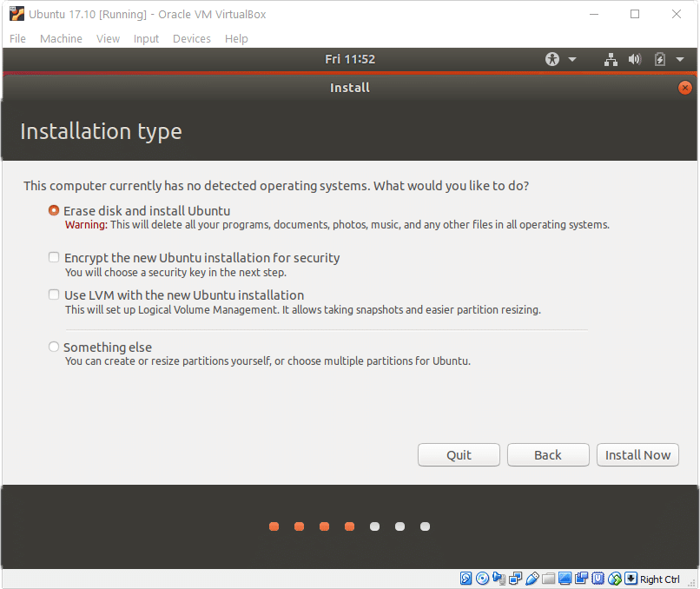Open the accessibility menu in the top panel
The height and width of the screenshot is (589, 700).
(551, 59)
